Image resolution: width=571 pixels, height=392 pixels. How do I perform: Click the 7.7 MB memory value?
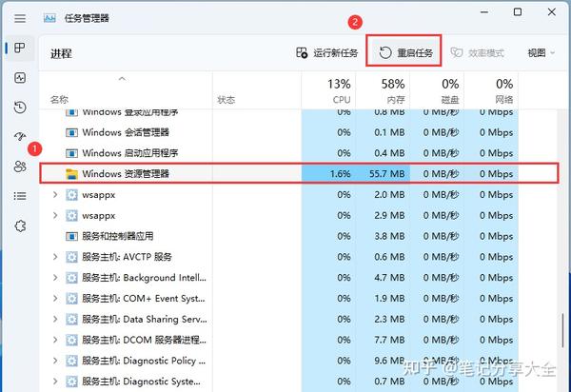(x=389, y=340)
